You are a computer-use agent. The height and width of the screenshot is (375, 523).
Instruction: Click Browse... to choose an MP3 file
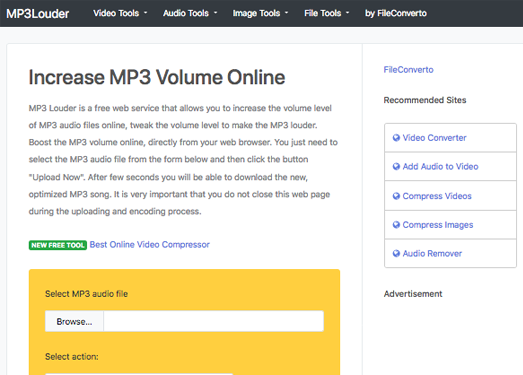click(x=74, y=321)
